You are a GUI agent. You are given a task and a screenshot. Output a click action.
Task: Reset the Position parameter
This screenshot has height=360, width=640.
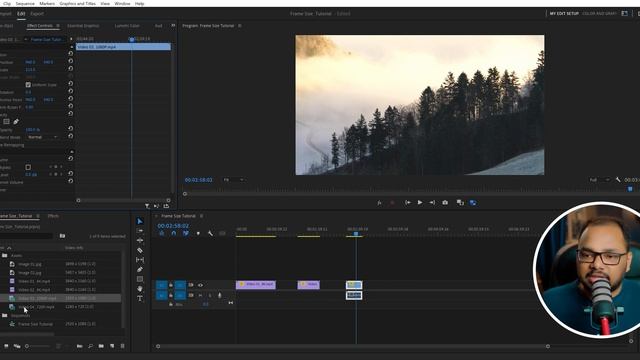71,61
